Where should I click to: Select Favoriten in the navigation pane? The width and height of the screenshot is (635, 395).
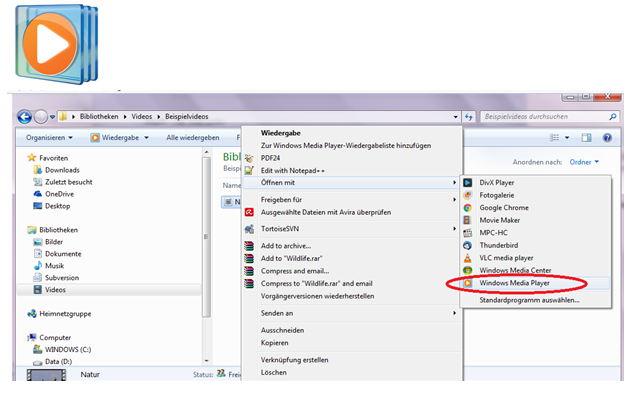53,158
